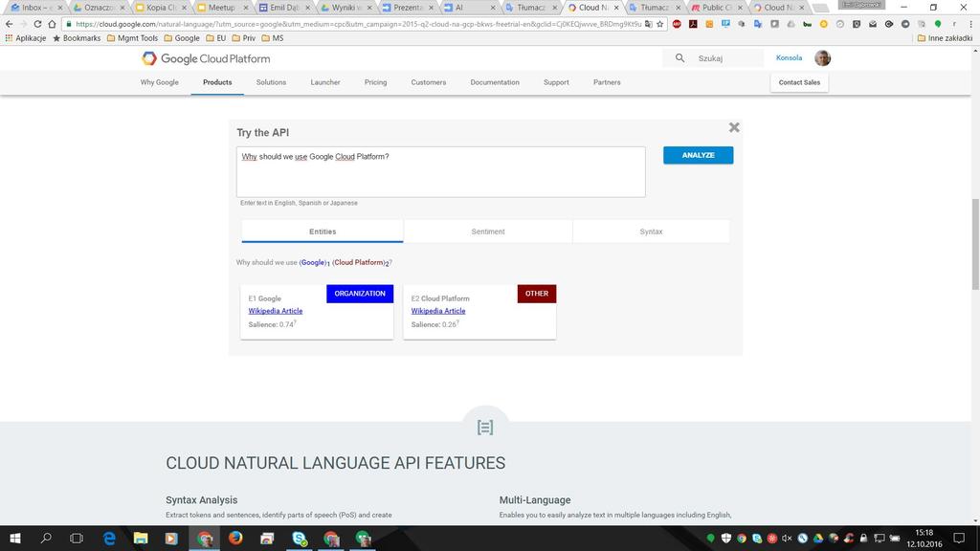Click the Contact Sales button
The image size is (980, 551).
tap(799, 82)
